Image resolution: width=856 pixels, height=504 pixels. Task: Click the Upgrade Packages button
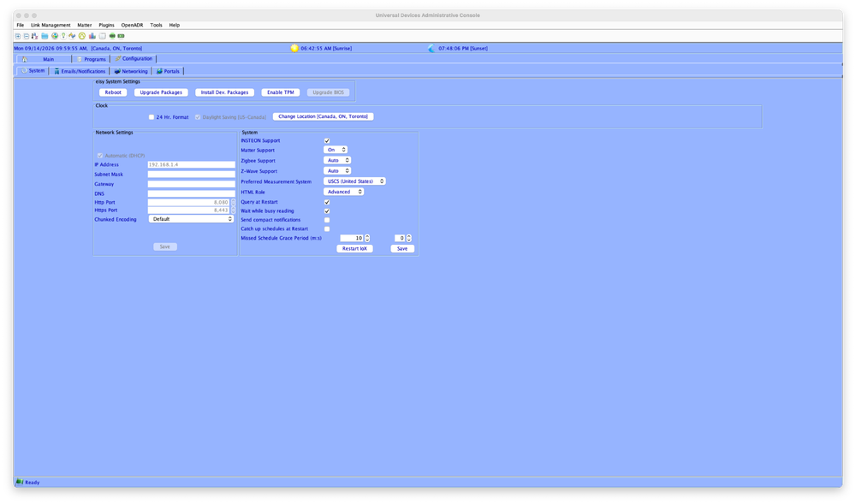[x=161, y=92]
